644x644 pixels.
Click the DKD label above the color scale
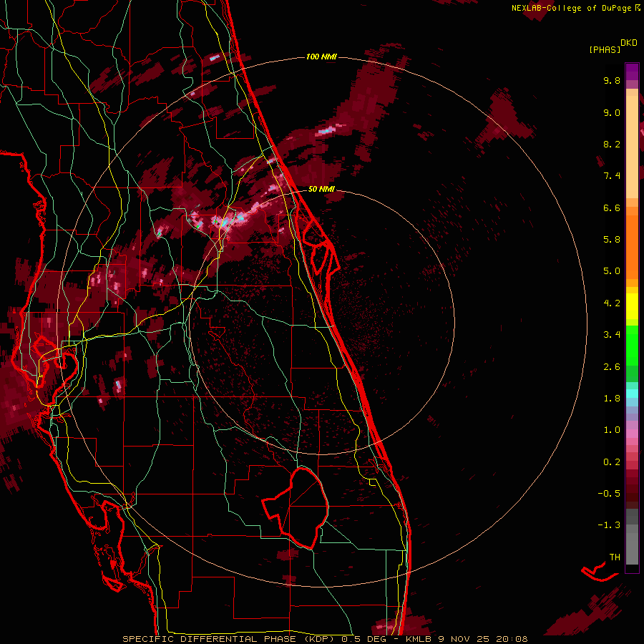tap(629, 43)
